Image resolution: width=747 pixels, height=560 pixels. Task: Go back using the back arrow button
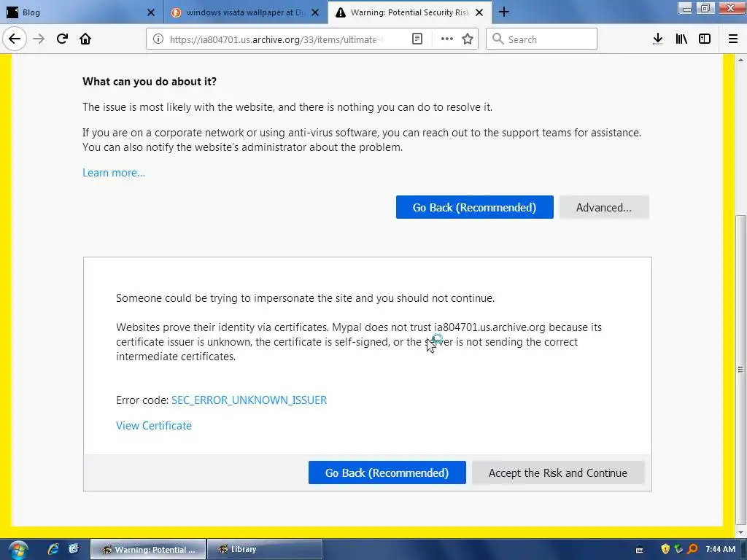pyautogui.click(x=15, y=39)
